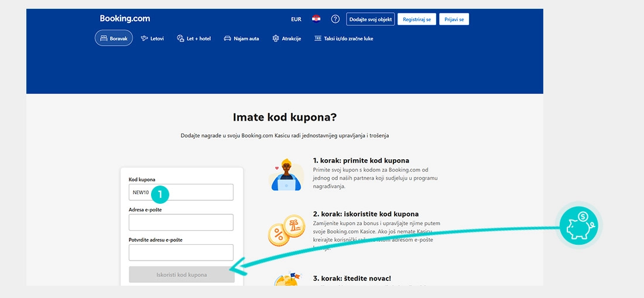Viewport: 644px width, 298px height.
Task: Select the Letovi tab
Action: coord(152,39)
